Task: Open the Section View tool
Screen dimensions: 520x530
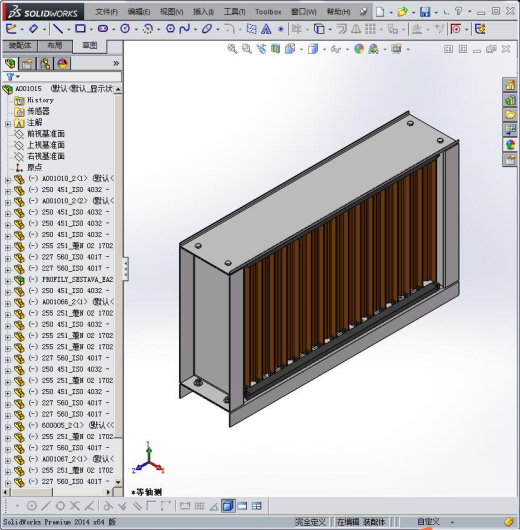Action: tap(275, 49)
